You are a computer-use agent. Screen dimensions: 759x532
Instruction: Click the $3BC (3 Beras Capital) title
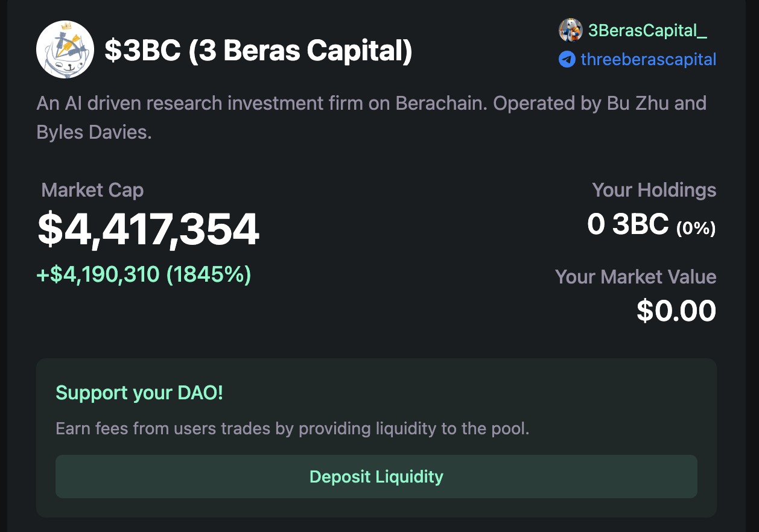(258, 51)
